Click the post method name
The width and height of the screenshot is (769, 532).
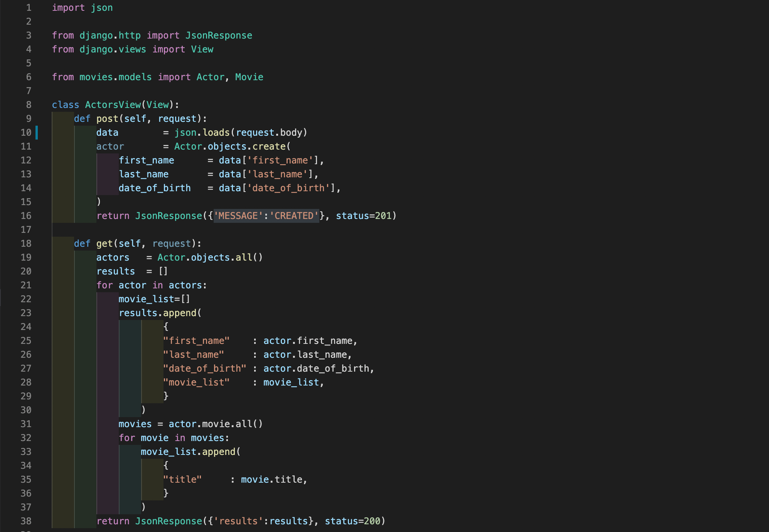click(107, 119)
